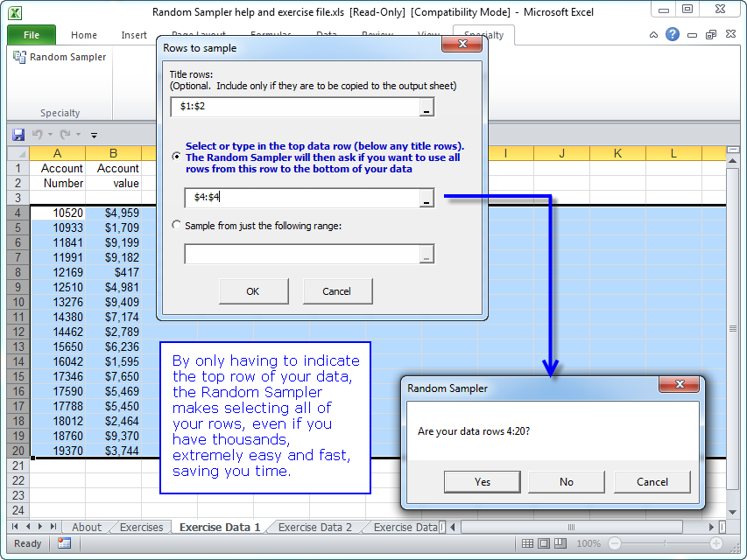Click the Save icon in quick access toolbar
Viewport: 747px width, 560px height.
(x=18, y=135)
